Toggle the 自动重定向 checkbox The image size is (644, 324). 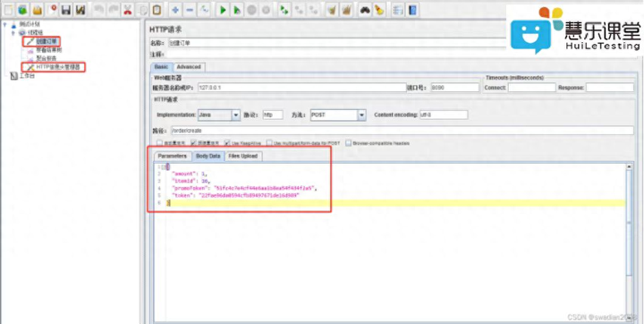point(159,143)
